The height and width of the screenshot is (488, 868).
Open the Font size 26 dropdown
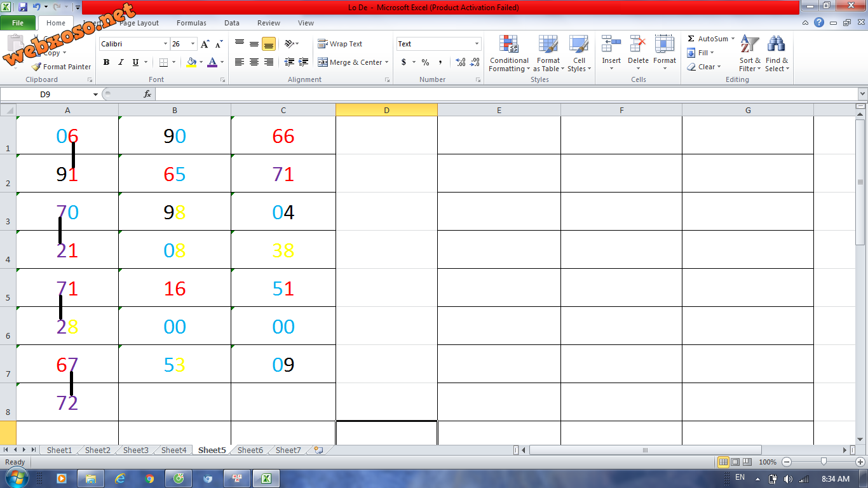click(193, 44)
